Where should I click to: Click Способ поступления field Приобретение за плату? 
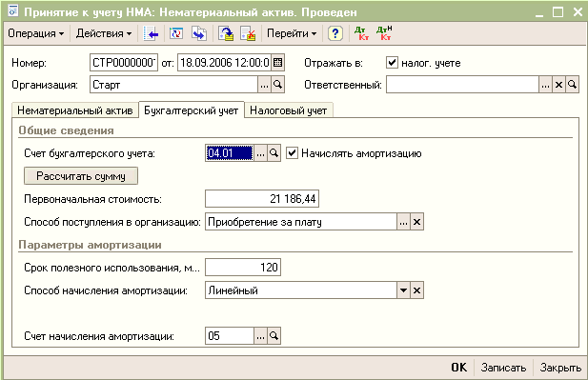[x=301, y=222]
